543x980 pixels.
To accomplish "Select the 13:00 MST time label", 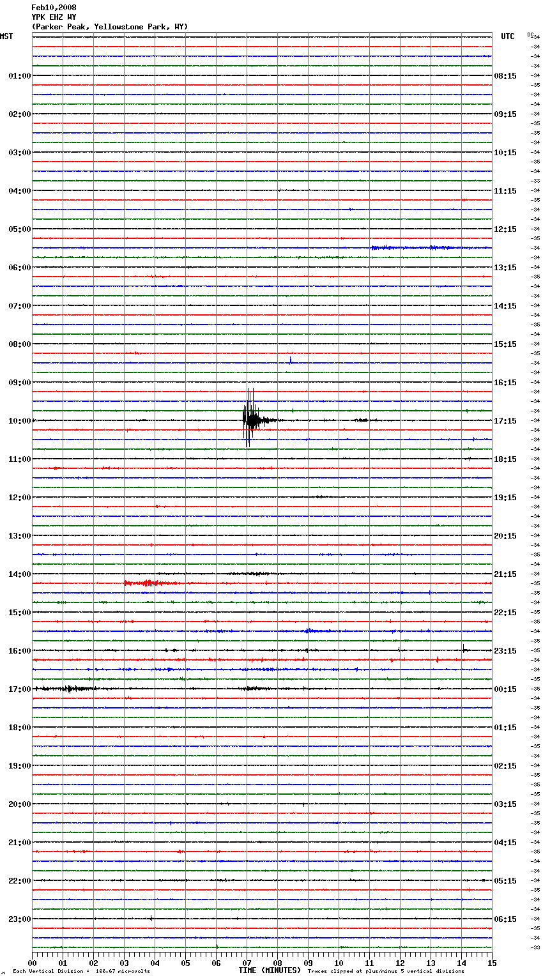I will point(20,535).
